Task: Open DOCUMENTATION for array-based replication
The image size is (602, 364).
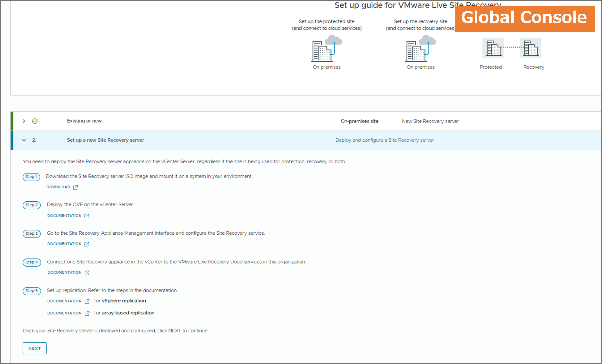Action: [x=64, y=313]
